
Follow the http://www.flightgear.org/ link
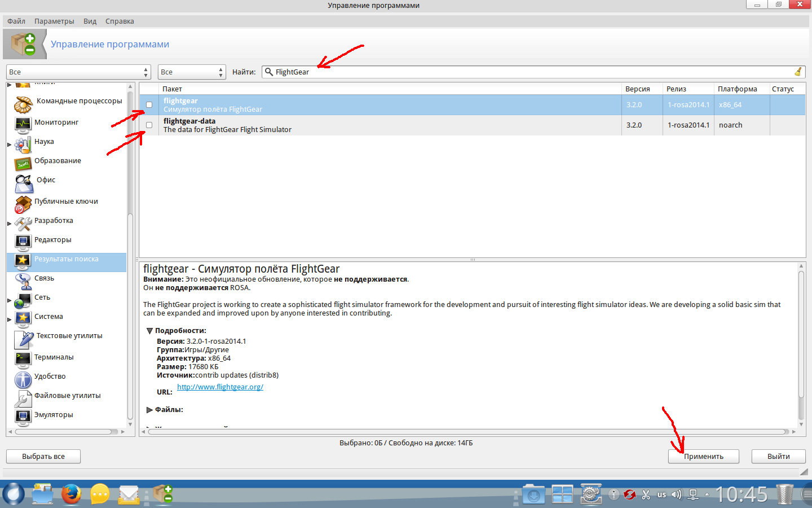coord(220,387)
